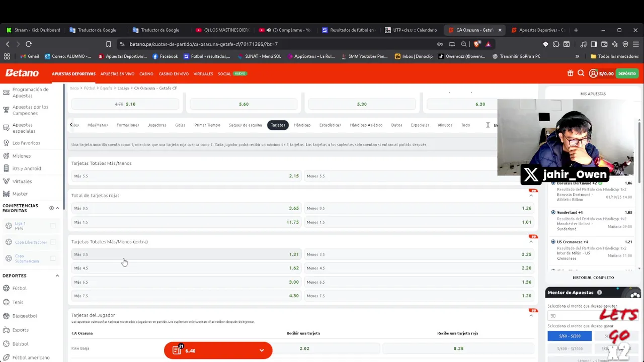The height and width of the screenshot is (362, 644).
Task: Open the Betano search icon
Action: pyautogui.click(x=581, y=73)
